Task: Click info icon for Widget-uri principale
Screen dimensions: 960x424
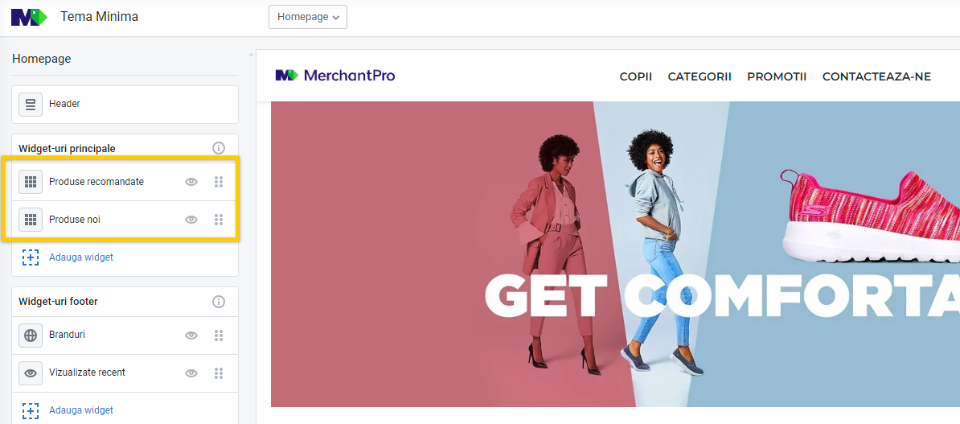Action: coord(219,148)
